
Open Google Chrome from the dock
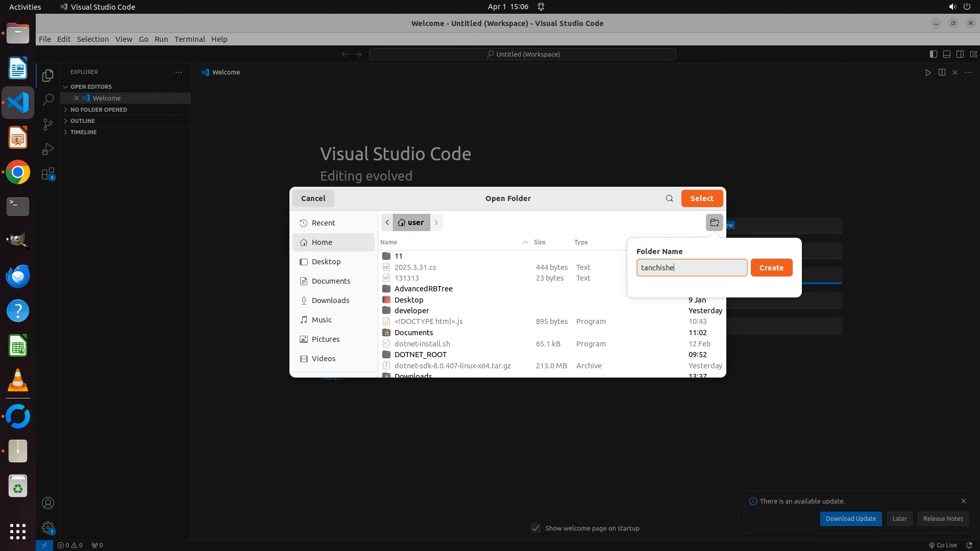point(18,172)
